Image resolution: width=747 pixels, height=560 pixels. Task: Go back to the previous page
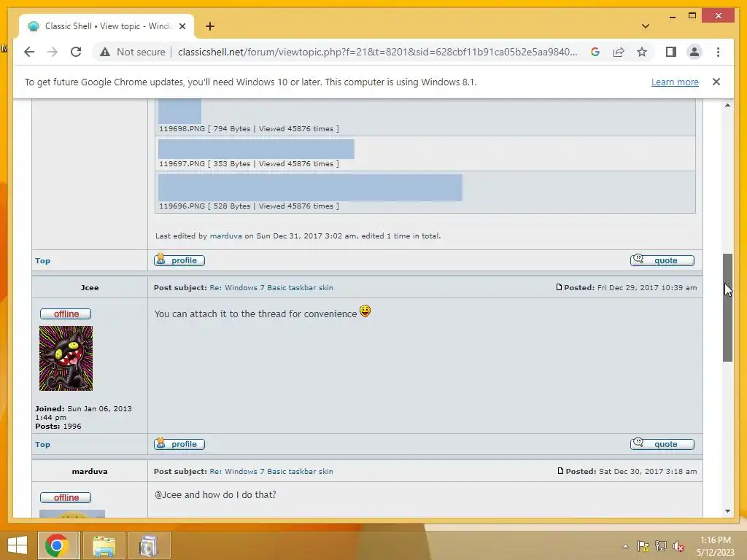point(29,52)
